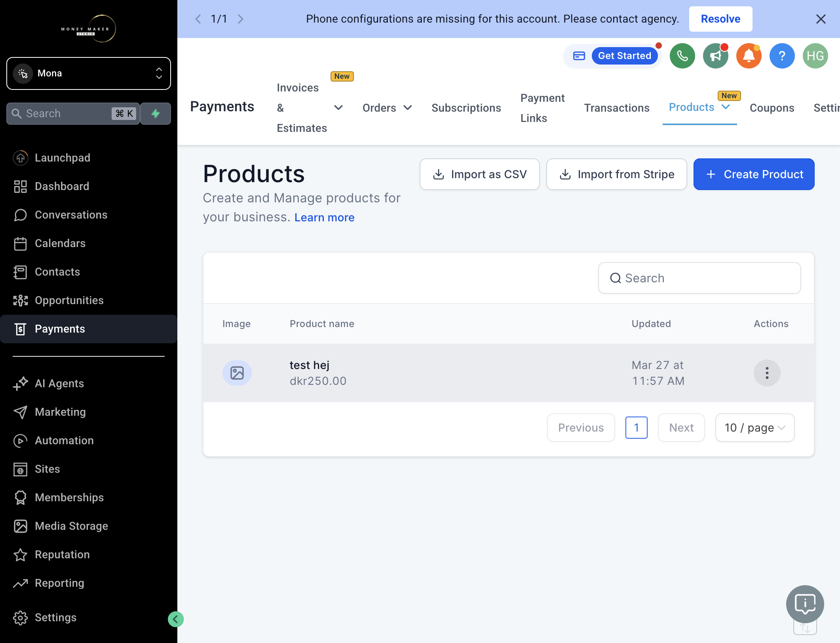Open Calendars in the sidebar
Image resolution: width=840 pixels, height=643 pixels.
pos(89,243)
